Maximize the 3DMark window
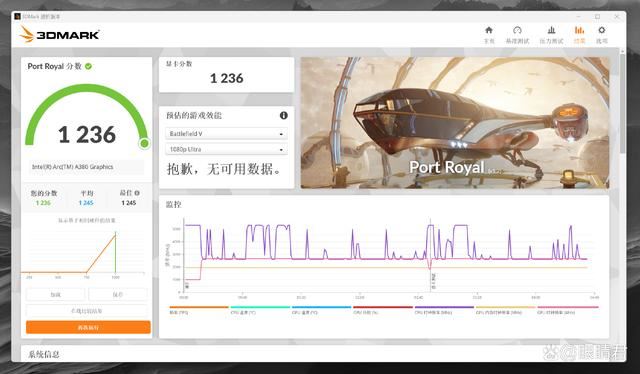The height and width of the screenshot is (374, 640). coord(598,16)
